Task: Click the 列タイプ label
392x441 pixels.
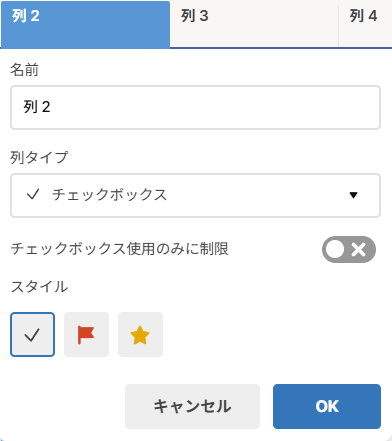Action: (x=39, y=157)
